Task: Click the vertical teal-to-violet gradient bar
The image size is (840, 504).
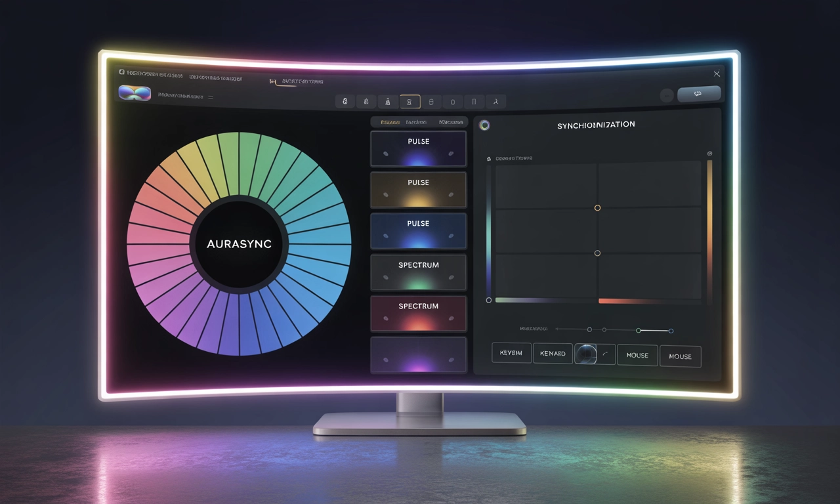Action: [488, 230]
